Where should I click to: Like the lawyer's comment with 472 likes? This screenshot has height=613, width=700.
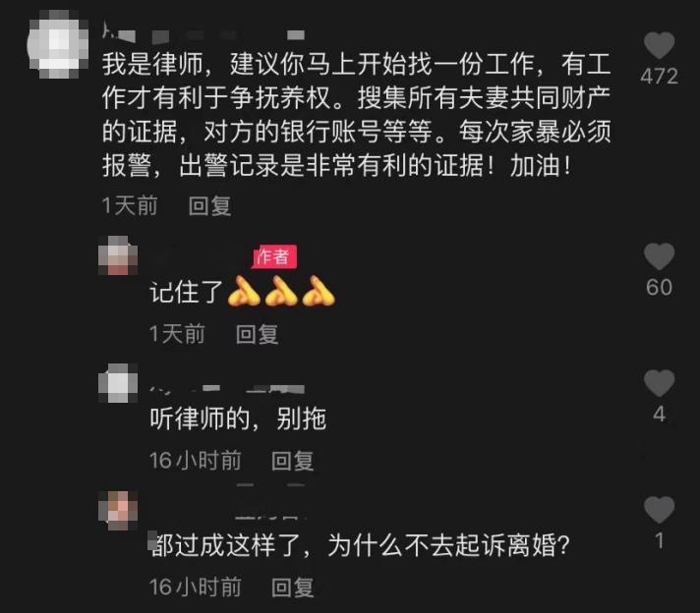[659, 45]
